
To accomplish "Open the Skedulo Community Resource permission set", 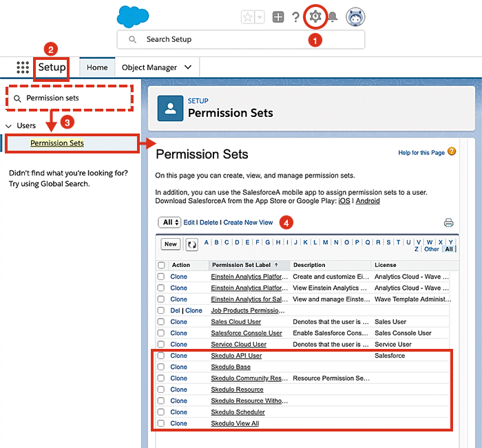I will pos(249,378).
